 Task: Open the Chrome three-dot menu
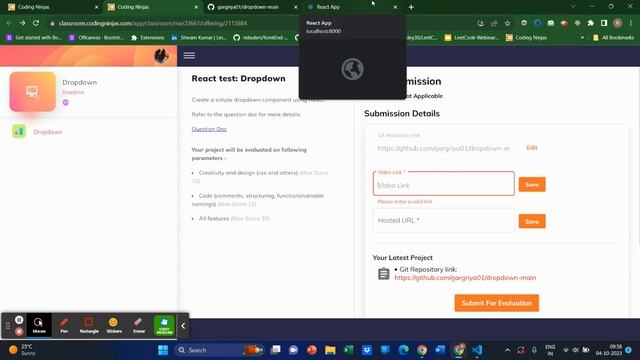point(631,23)
